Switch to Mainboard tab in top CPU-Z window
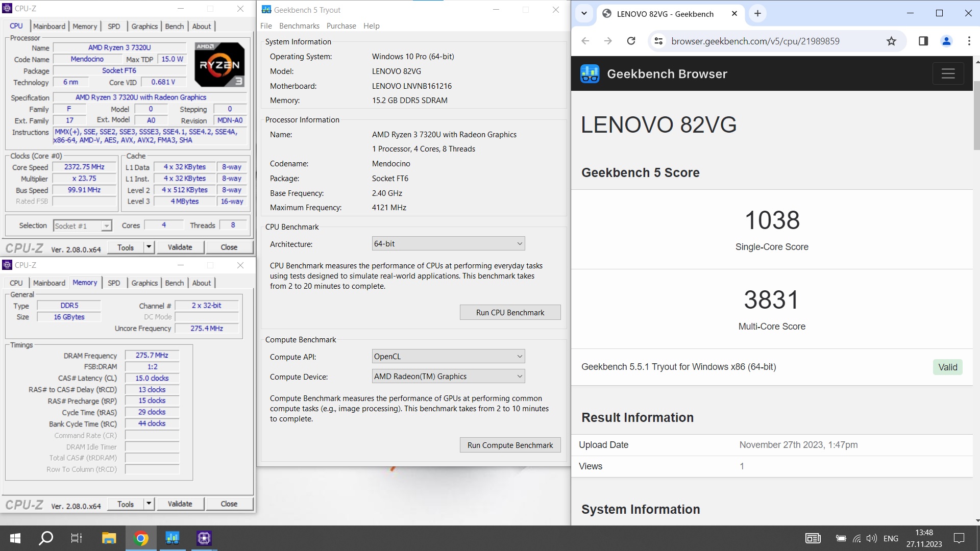The image size is (980, 551). point(49,27)
